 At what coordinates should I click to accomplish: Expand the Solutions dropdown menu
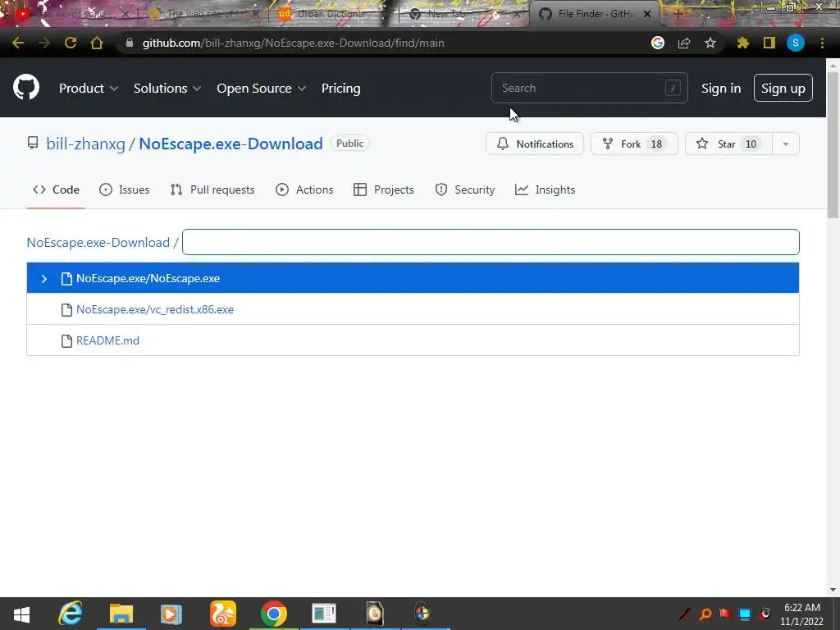tap(167, 89)
